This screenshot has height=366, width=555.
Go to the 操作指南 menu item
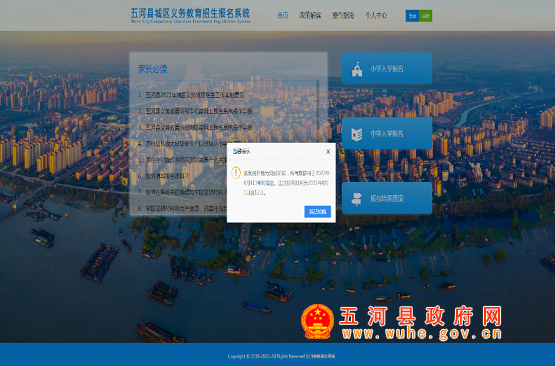[343, 16]
